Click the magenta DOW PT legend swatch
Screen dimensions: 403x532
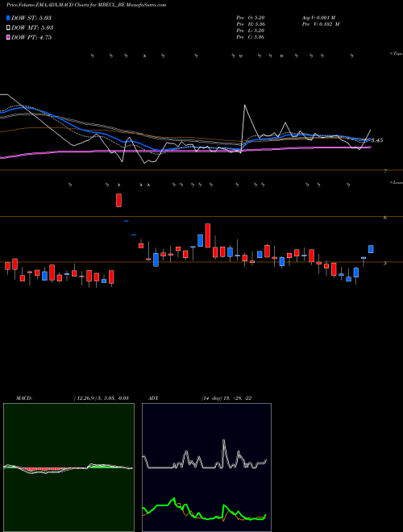[8, 38]
